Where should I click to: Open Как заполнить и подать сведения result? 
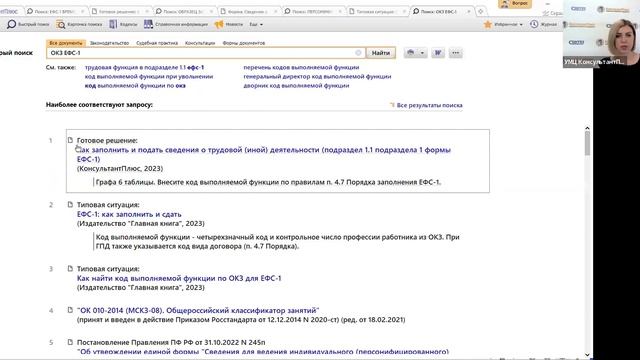(264, 154)
